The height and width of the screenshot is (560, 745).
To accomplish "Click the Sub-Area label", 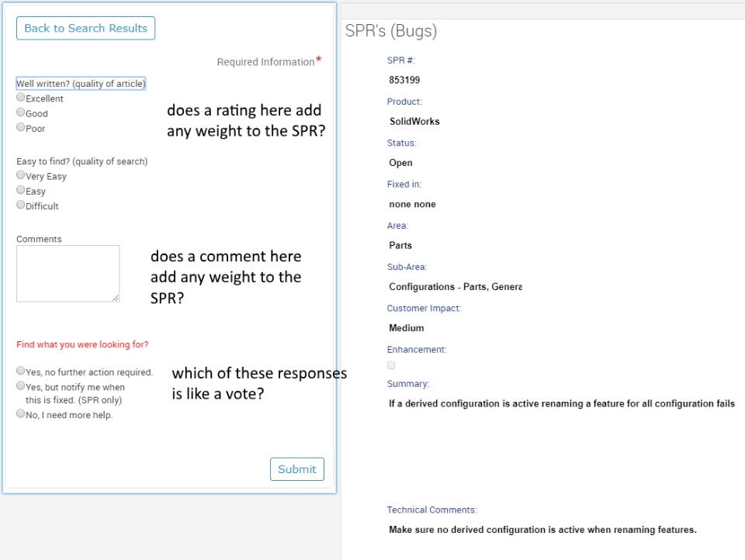I will point(407,267).
